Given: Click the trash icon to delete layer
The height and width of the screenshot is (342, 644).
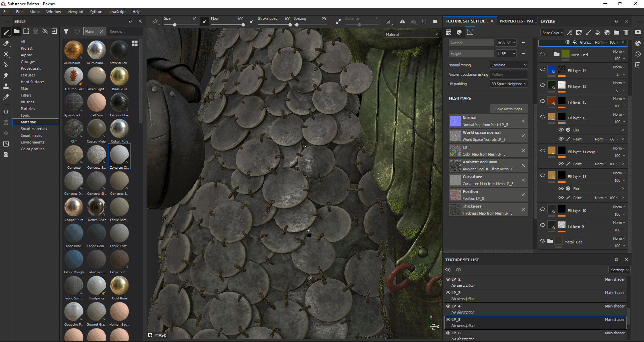Looking at the screenshot, I should click(626, 33).
